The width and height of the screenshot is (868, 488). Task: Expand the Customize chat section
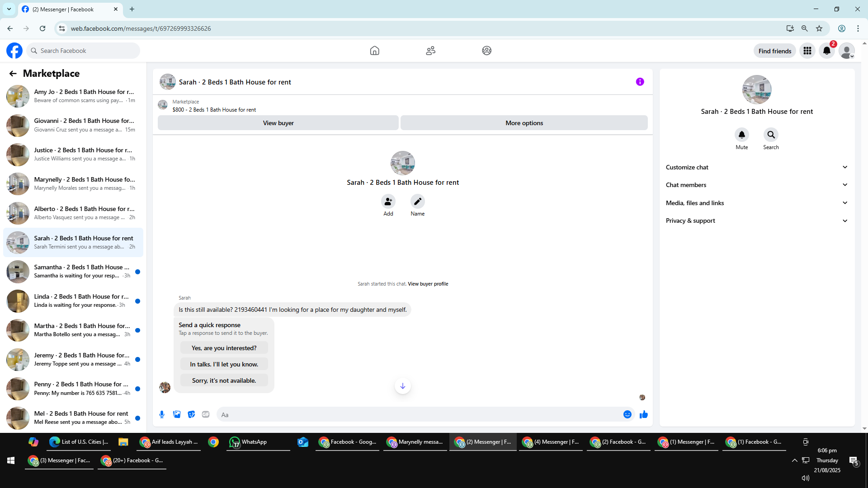click(756, 167)
